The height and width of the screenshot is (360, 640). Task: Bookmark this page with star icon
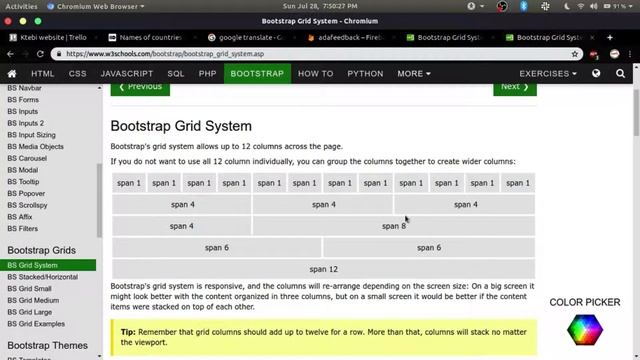pyautogui.click(x=575, y=54)
